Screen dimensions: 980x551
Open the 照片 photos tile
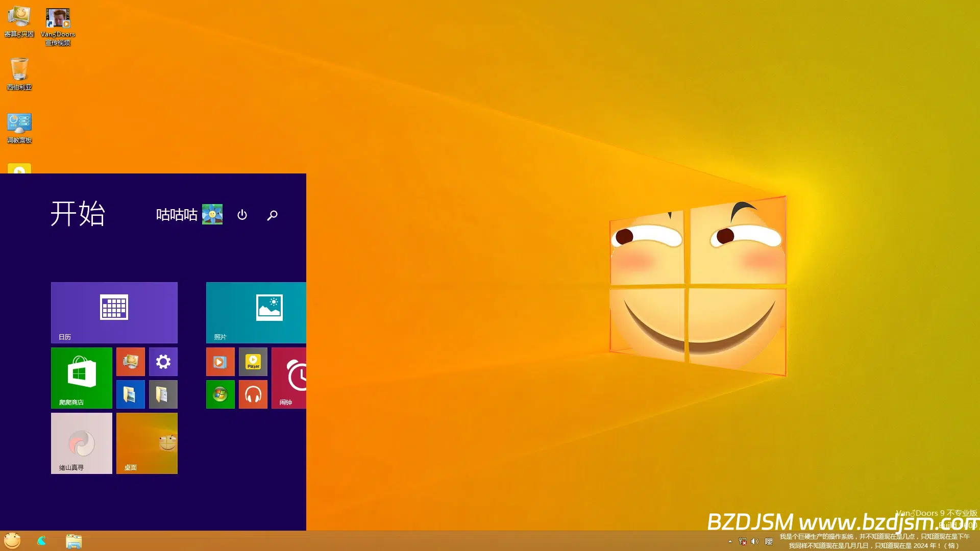pyautogui.click(x=256, y=313)
